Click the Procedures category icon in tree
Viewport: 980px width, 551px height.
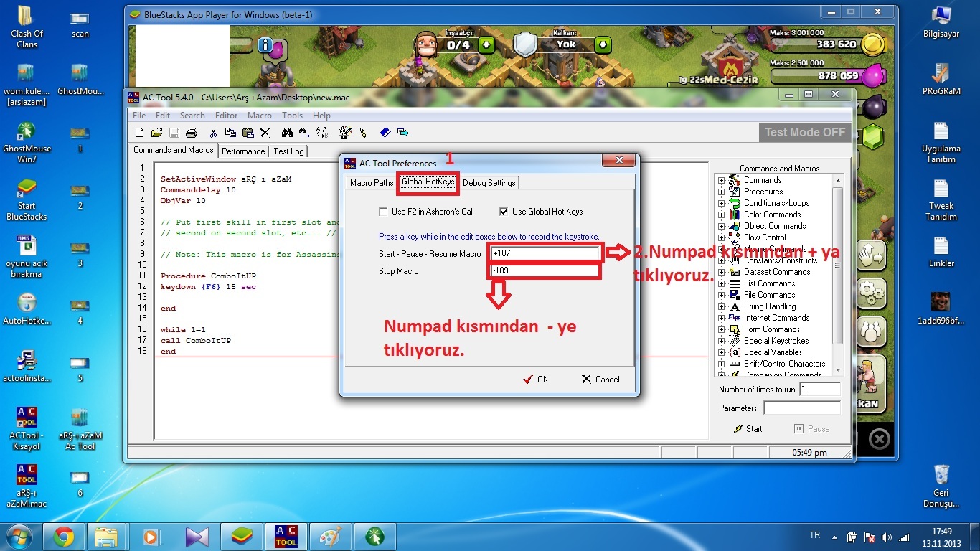[x=735, y=192]
